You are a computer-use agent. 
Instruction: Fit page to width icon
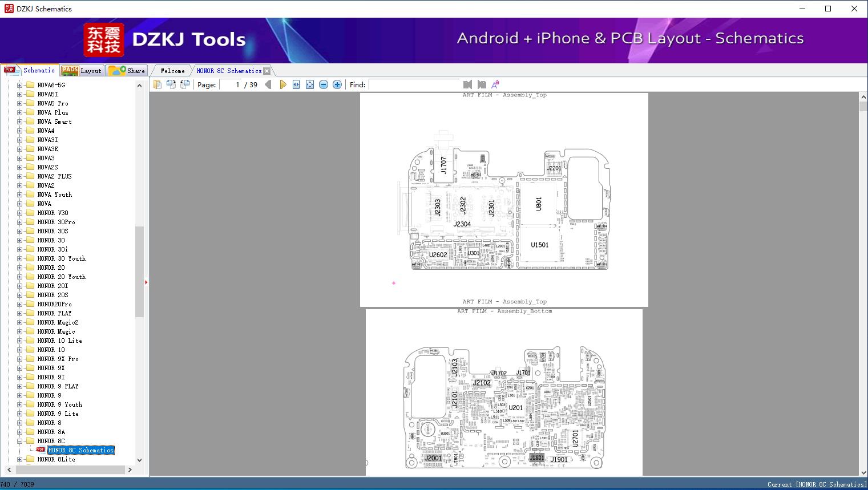pos(296,84)
